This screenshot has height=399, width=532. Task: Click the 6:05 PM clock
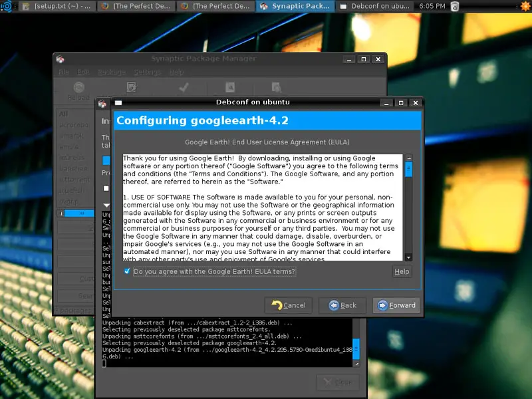[x=432, y=6]
